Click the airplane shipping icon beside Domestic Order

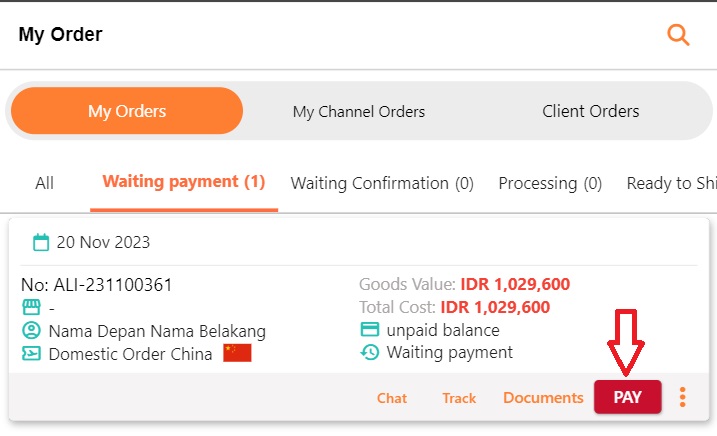tap(32, 354)
